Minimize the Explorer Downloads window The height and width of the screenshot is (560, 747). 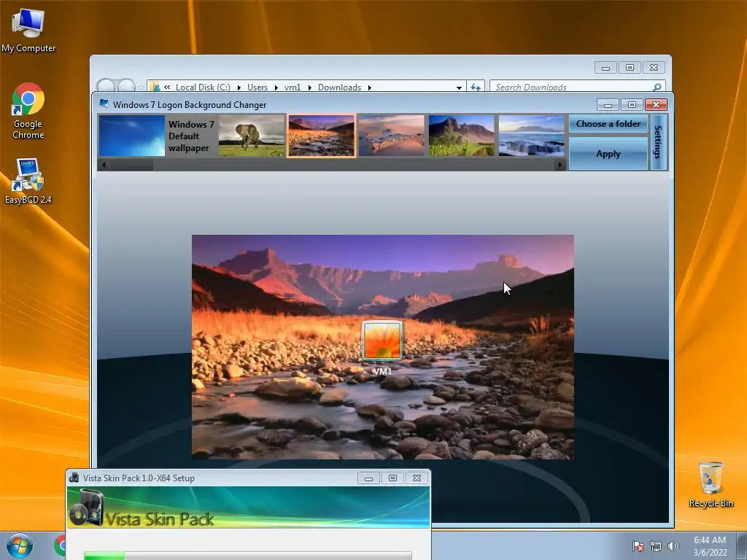(605, 68)
